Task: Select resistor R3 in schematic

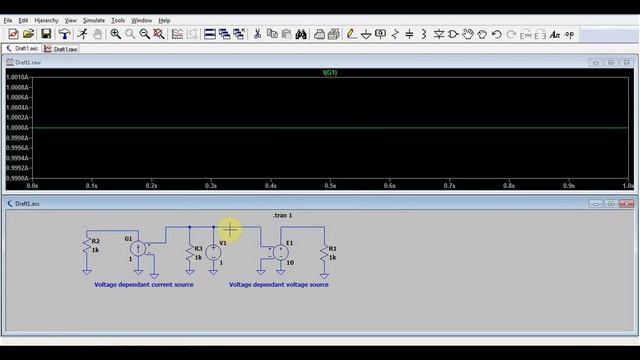Action: point(190,253)
